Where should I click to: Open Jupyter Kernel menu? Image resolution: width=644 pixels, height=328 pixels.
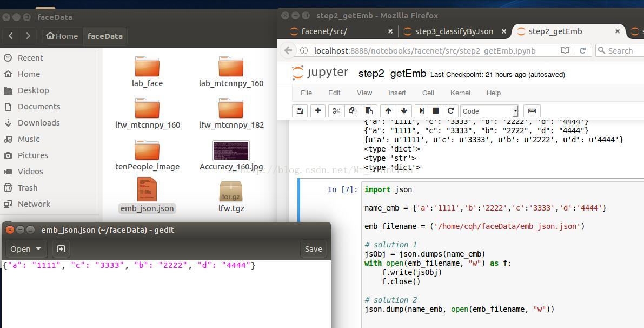(x=460, y=93)
